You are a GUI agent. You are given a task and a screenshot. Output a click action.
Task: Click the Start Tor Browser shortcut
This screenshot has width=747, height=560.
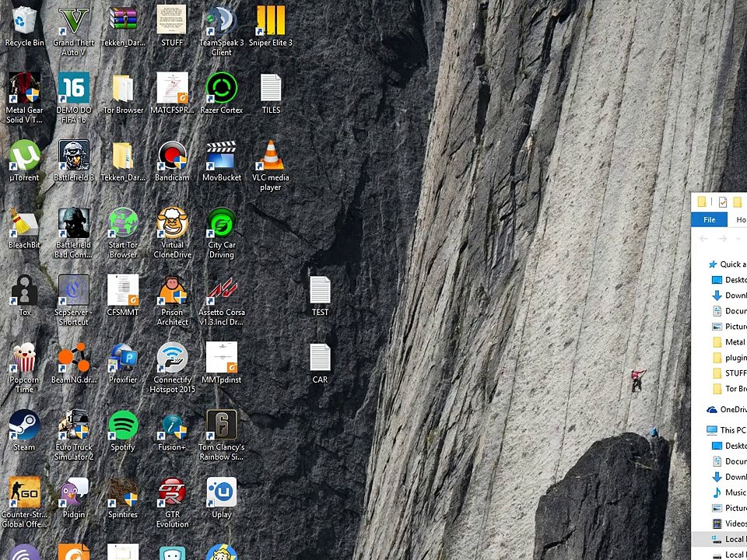(123, 233)
